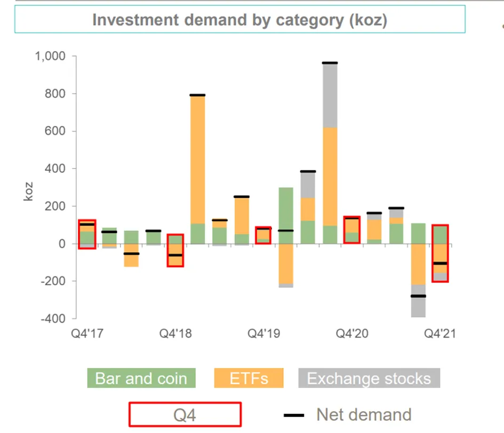Select the "Exchange stocks" legend entry
504x433 pixels.
point(369,378)
